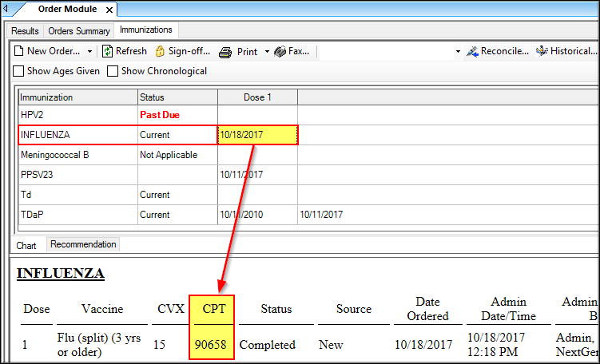Viewport: 600px width, 364px height.
Task: Open the Print options dropdown arrow
Action: tap(267, 51)
